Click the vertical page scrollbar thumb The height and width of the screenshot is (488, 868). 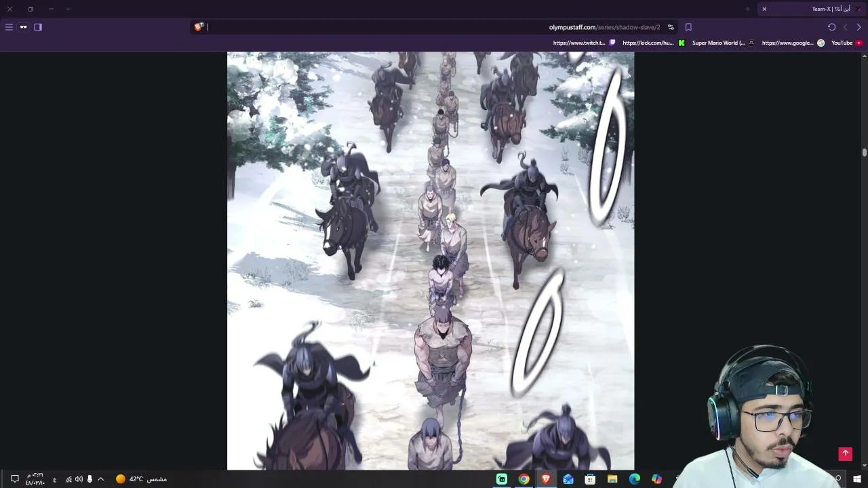865,152
